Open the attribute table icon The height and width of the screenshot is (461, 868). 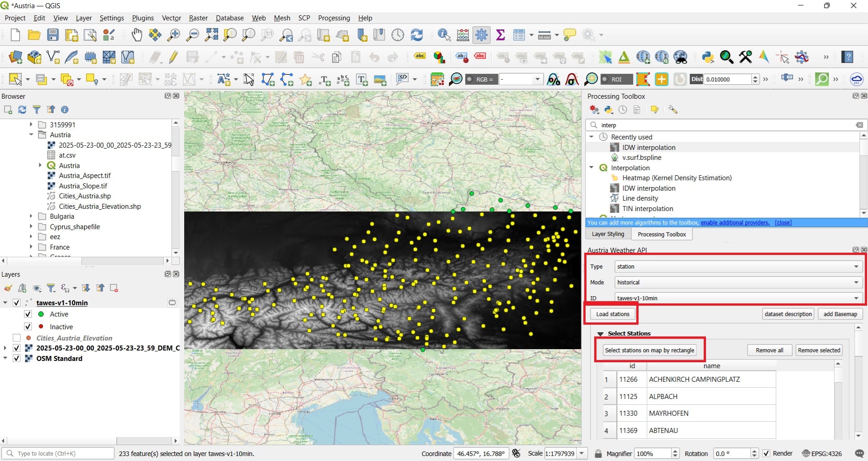[x=519, y=35]
